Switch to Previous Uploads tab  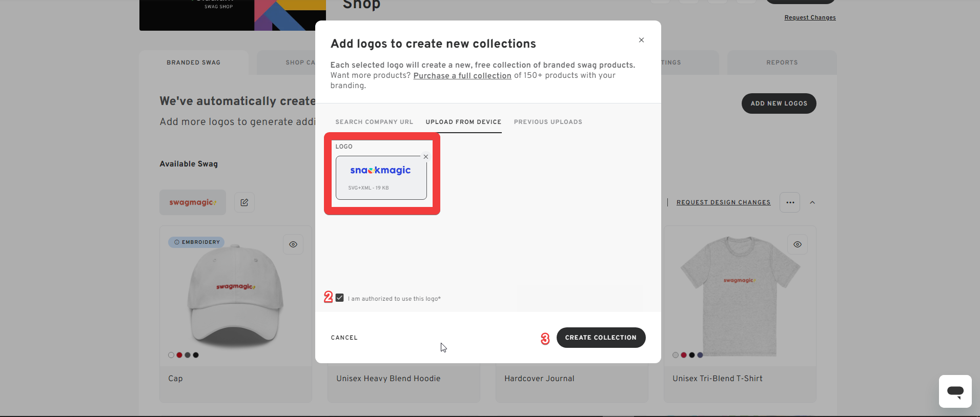click(548, 122)
